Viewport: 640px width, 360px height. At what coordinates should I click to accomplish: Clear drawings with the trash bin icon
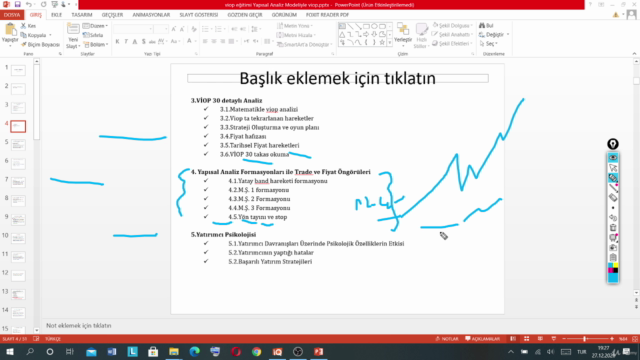pyautogui.click(x=613, y=228)
